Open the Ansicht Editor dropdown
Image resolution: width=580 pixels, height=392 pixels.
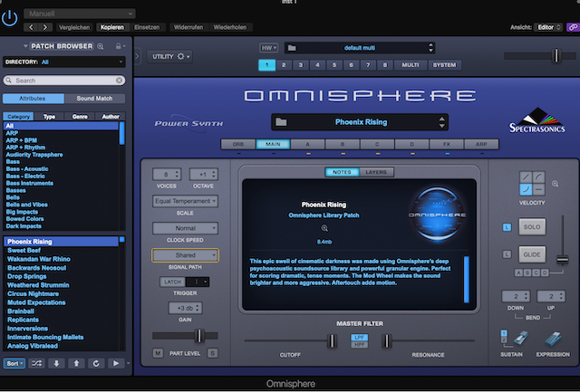point(549,27)
